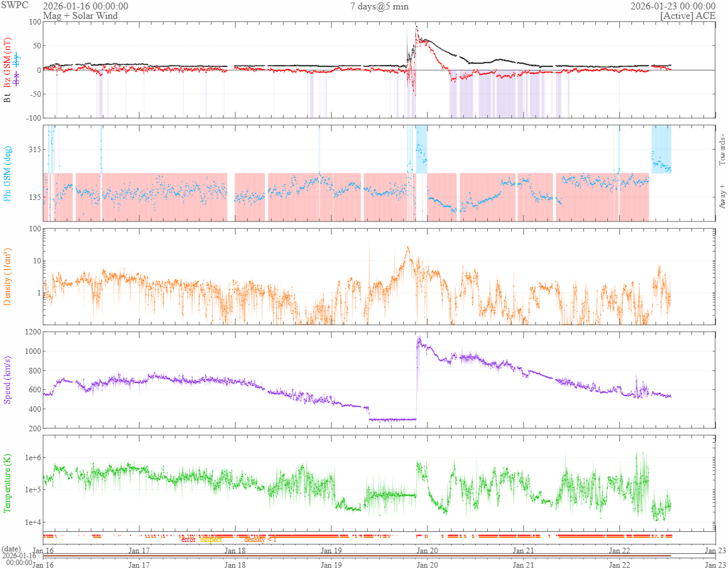Click the 1200 tick on the Speed axis

tap(33, 331)
